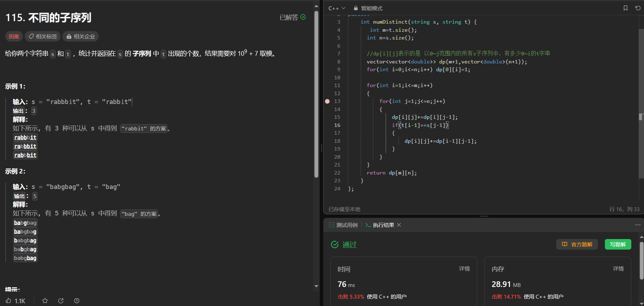
Task: Click line number 22 in editor
Action: pyautogui.click(x=337, y=173)
